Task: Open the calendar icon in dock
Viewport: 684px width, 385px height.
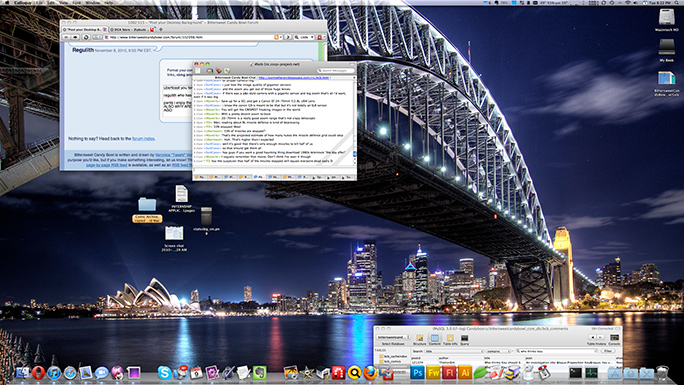Action: pos(196,373)
